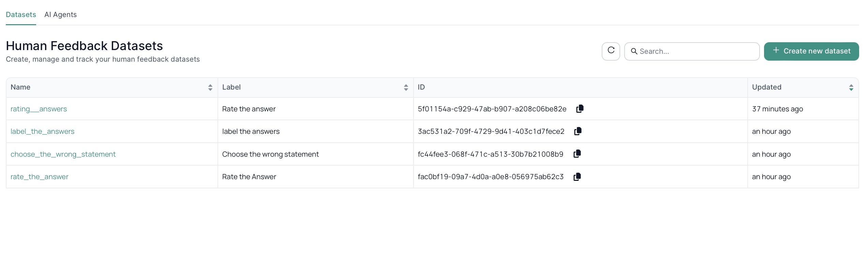The width and height of the screenshot is (868, 265).
Task: Click the 'Choose the wrong statement' label cell
Action: pyautogui.click(x=270, y=154)
